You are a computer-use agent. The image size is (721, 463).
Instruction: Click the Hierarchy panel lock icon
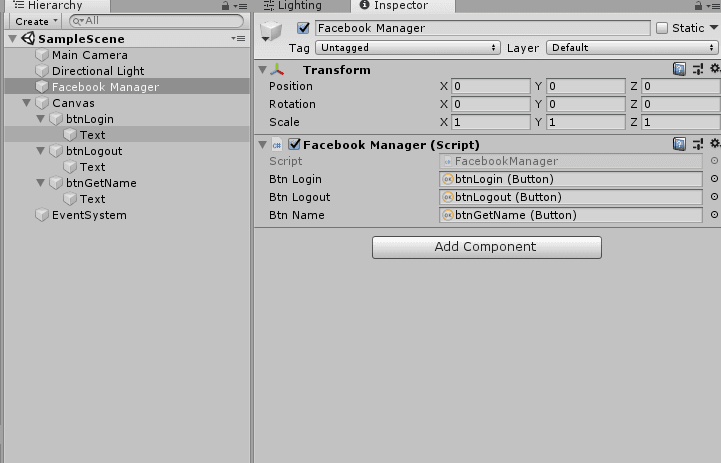click(x=225, y=6)
